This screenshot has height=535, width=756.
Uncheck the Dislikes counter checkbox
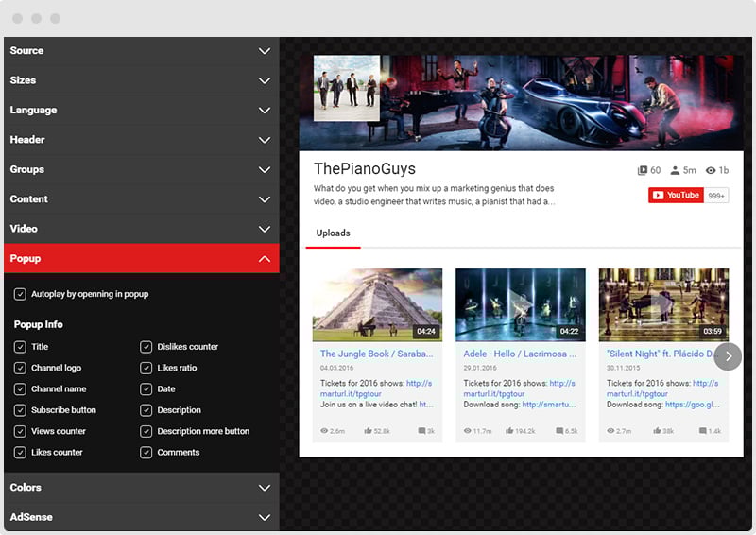(146, 347)
